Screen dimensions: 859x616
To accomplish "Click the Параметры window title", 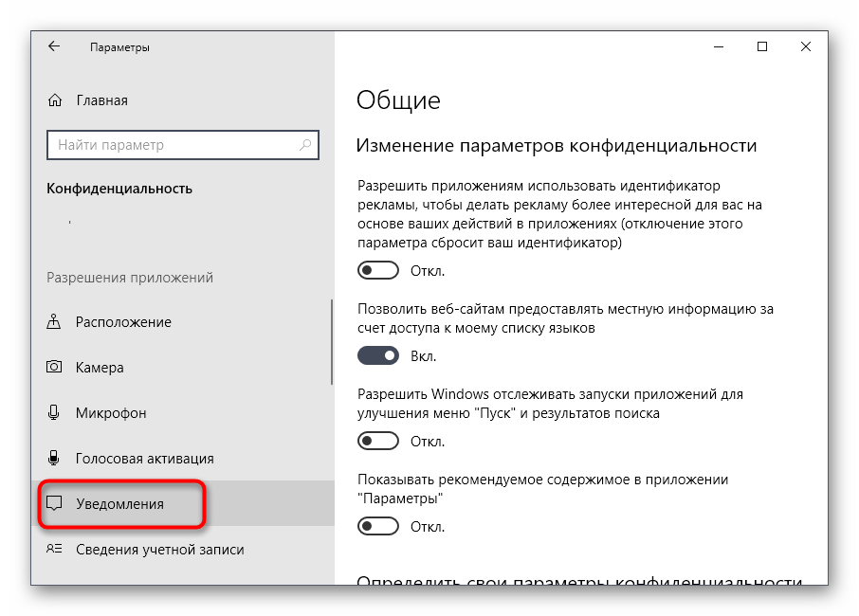I will [x=120, y=47].
